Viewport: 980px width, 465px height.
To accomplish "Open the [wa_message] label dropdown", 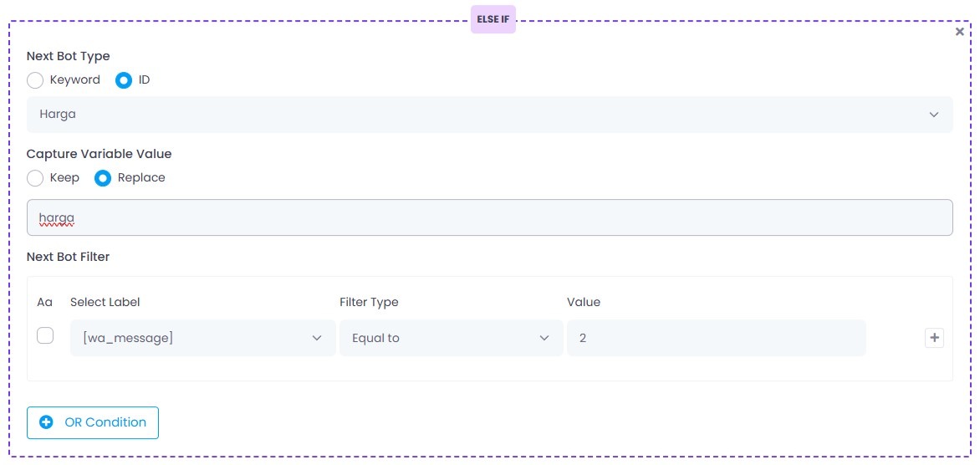I will point(203,338).
